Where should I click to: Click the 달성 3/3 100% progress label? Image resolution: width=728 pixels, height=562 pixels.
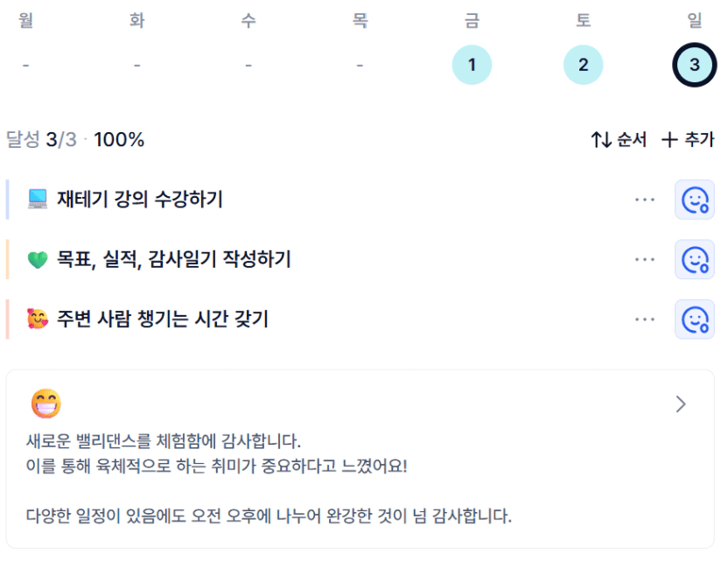tap(75, 139)
